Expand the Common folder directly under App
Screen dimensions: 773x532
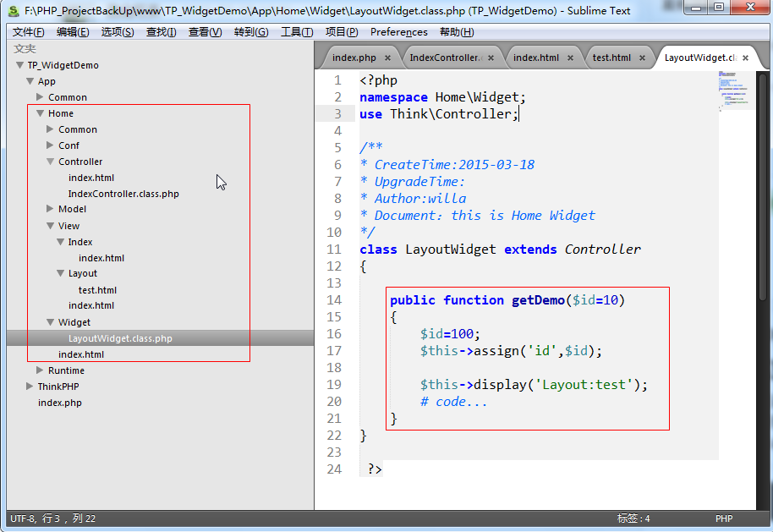(40, 96)
